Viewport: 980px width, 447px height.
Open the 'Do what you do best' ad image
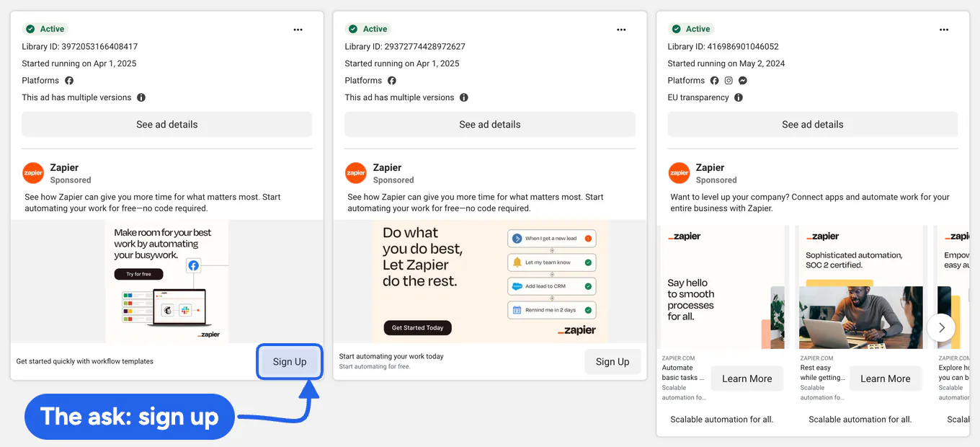[490, 281]
